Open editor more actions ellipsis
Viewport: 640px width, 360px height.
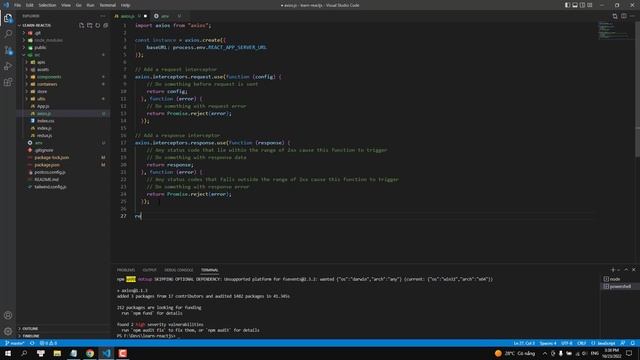[x=632, y=16]
